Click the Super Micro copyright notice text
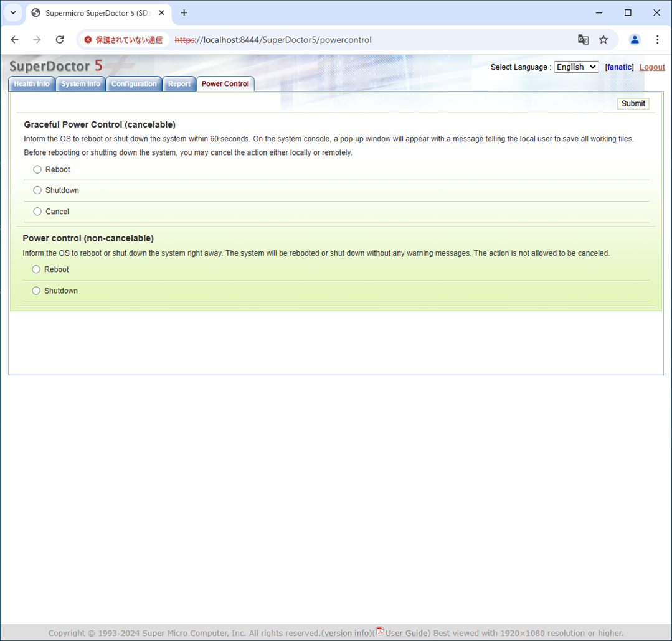Screen dimensions: 672x641 [184, 634]
